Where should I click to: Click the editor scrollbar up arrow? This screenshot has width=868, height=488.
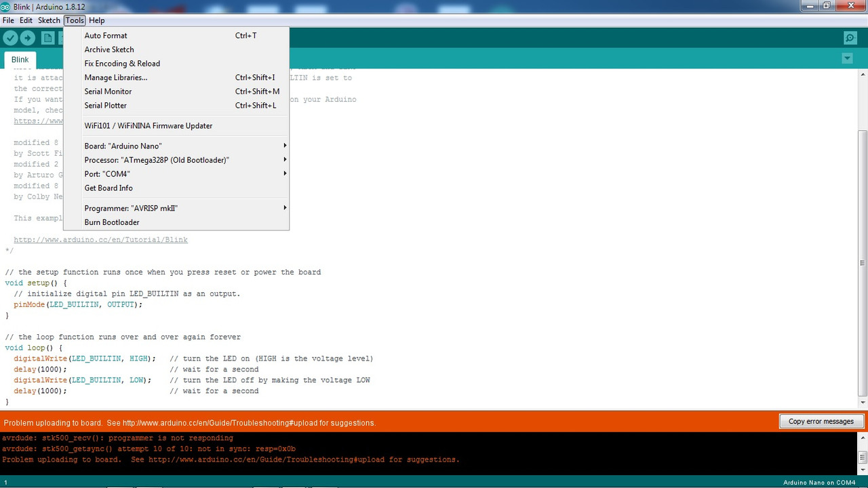coord(863,73)
